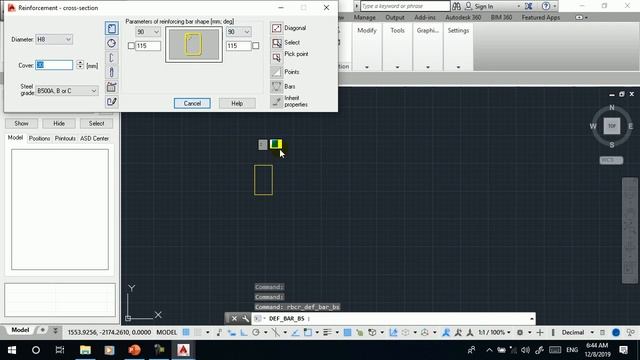Viewport: 640px width, 360px height.
Task: Toggle grid display in status bar
Action: pos(186,332)
